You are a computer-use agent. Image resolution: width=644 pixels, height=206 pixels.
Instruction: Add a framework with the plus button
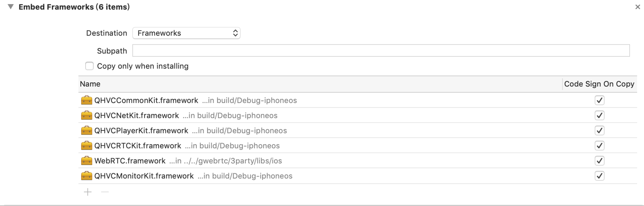coord(88,192)
